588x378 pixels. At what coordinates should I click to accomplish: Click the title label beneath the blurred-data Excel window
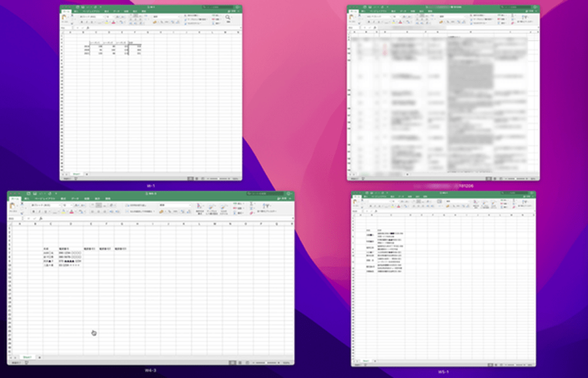tap(444, 186)
